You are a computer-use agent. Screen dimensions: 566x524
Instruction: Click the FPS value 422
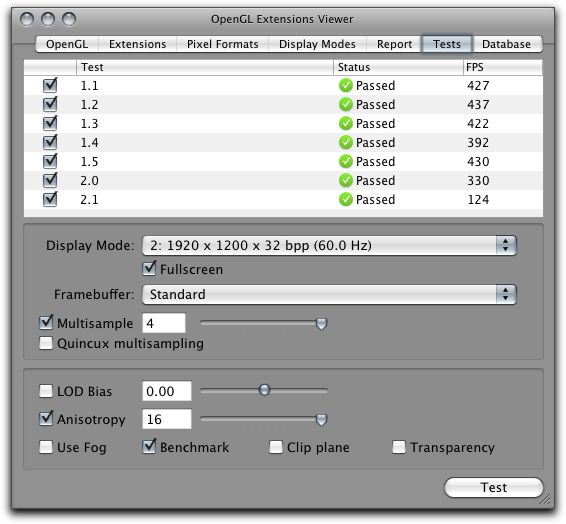478,123
